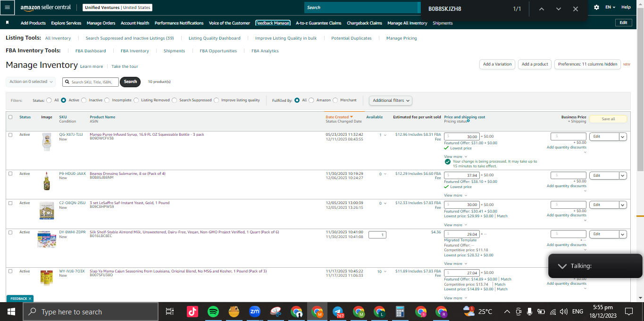This screenshot has height=321, width=644.
Task: Open Telegram from the taskbar
Action: point(338,312)
